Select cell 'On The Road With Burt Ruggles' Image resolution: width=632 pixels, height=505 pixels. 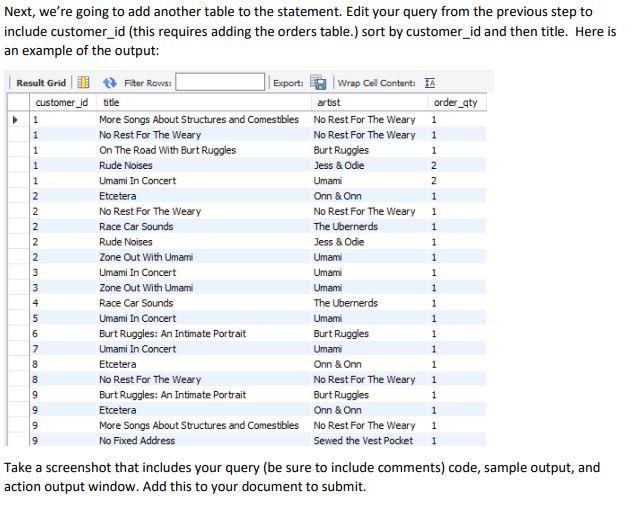tap(167, 150)
